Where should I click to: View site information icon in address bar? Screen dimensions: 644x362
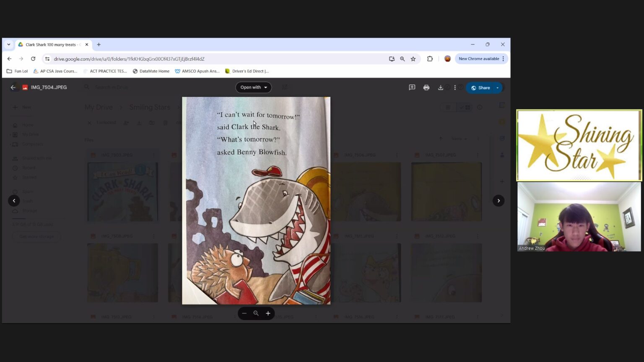(x=47, y=59)
